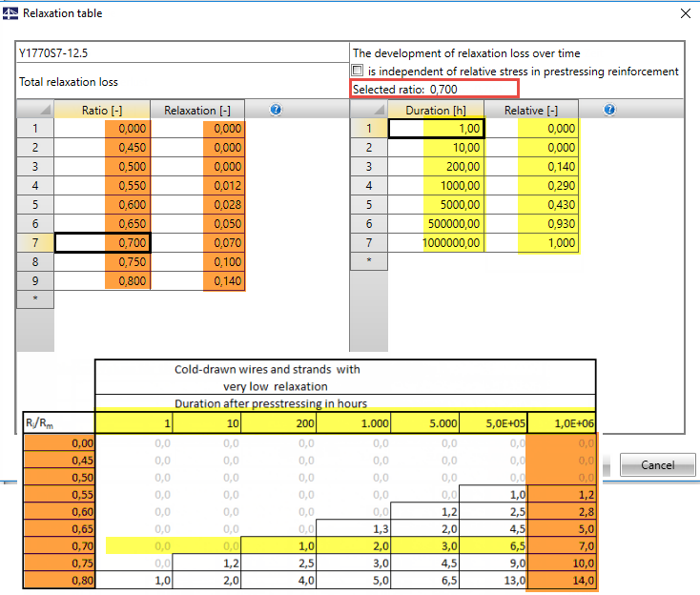Click the Relative [-] column header
Image resolution: width=700 pixels, height=595 pixels.
click(x=531, y=110)
